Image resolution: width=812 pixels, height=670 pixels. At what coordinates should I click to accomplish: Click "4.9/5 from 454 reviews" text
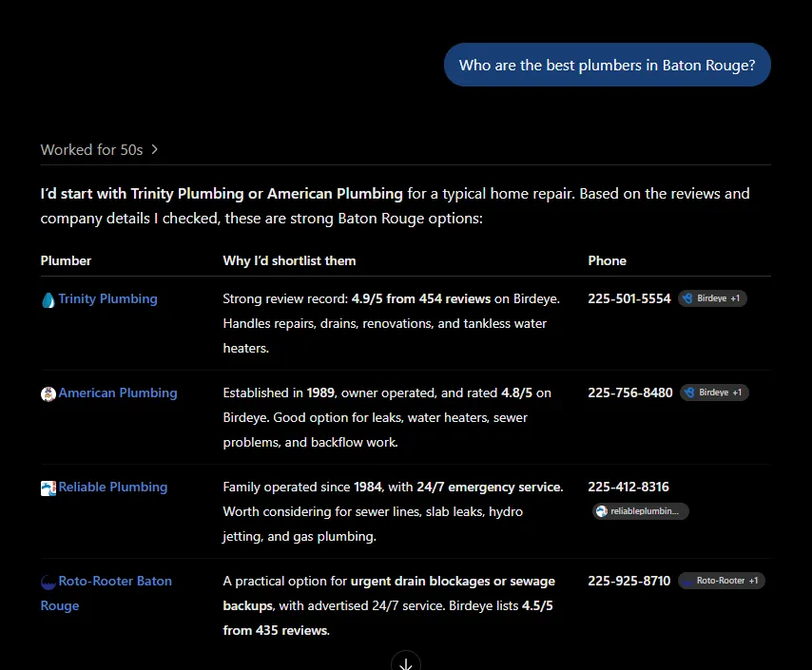421,298
